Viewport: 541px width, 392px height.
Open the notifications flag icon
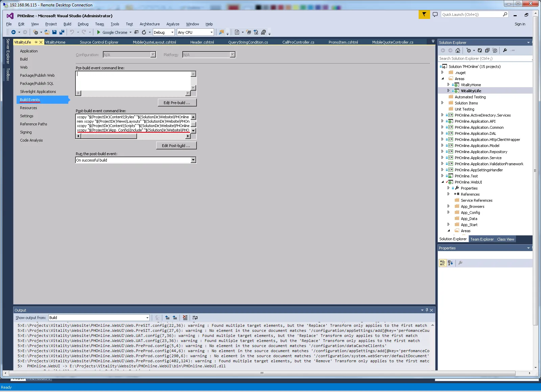coord(424,15)
